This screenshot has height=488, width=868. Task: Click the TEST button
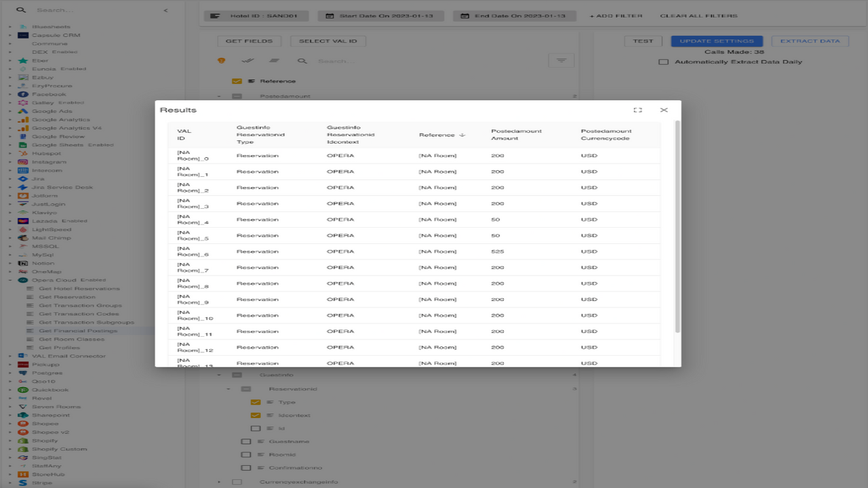[643, 41]
